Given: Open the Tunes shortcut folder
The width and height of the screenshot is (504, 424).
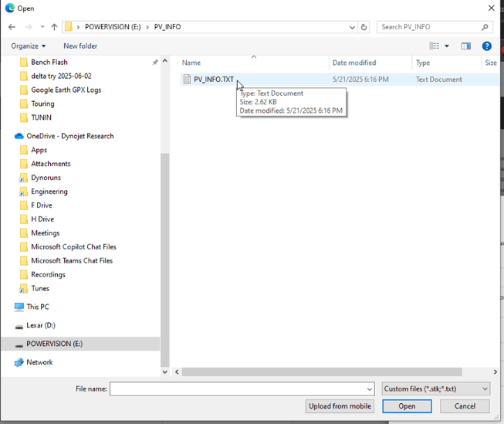Looking at the screenshot, I should pos(40,288).
